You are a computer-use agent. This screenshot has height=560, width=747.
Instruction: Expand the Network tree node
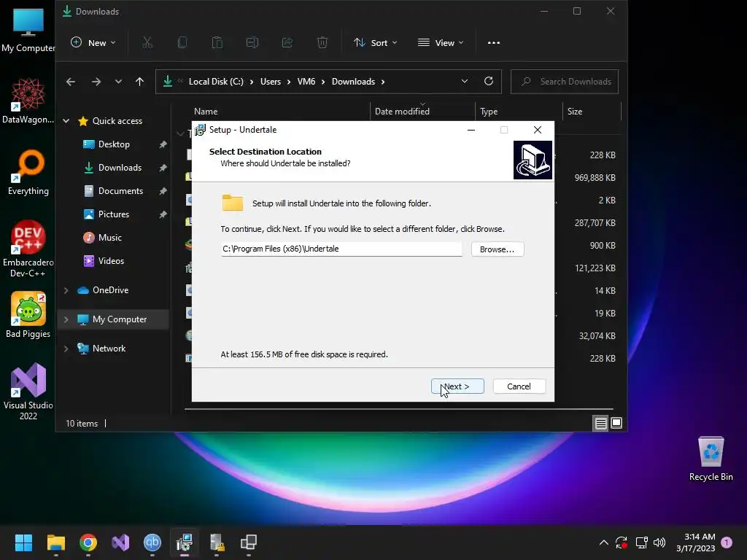(x=66, y=349)
